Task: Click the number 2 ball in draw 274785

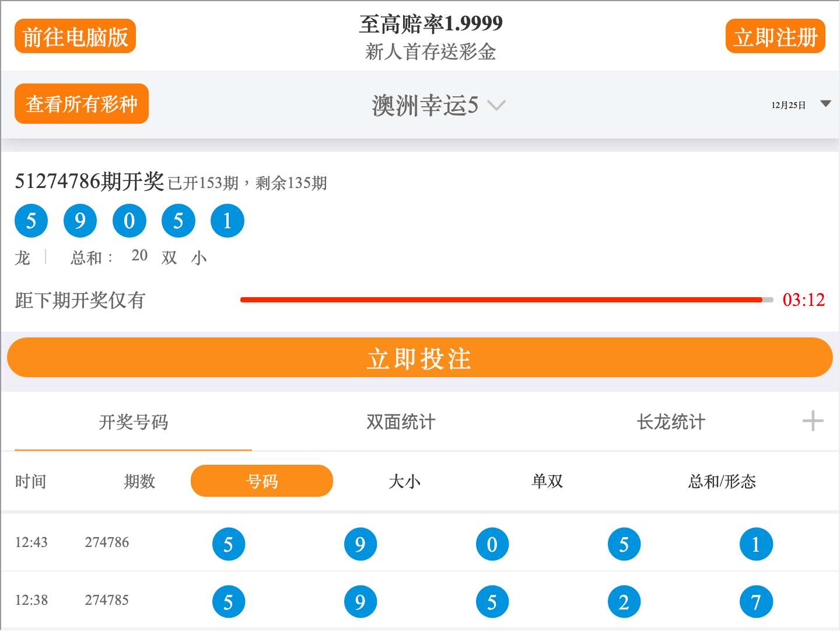Action: coord(624,601)
